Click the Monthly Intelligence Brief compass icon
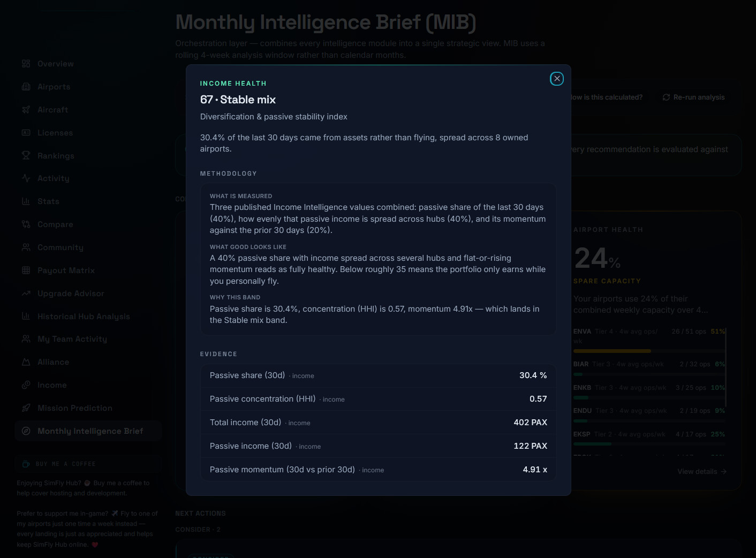This screenshot has width=756, height=558. click(x=26, y=431)
